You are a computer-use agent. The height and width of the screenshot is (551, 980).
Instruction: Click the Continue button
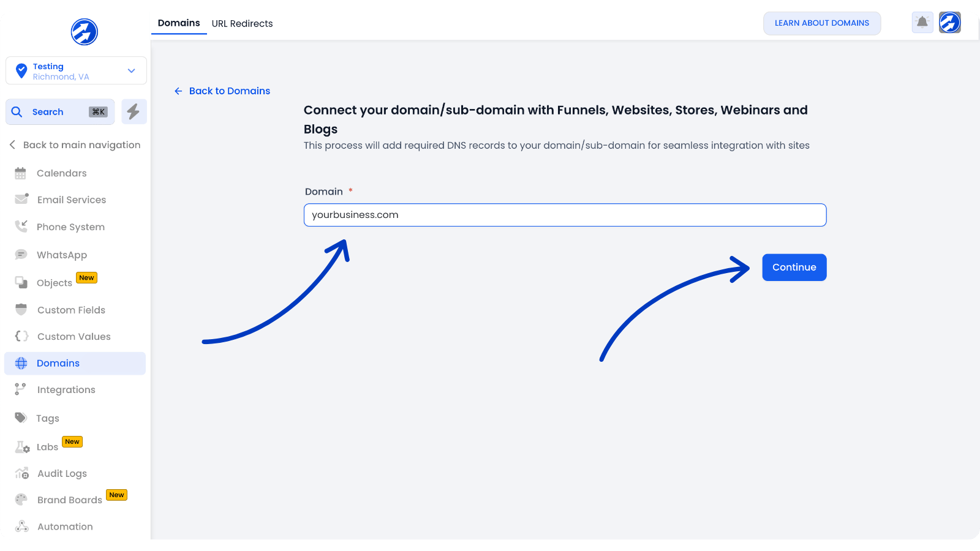pyautogui.click(x=794, y=267)
